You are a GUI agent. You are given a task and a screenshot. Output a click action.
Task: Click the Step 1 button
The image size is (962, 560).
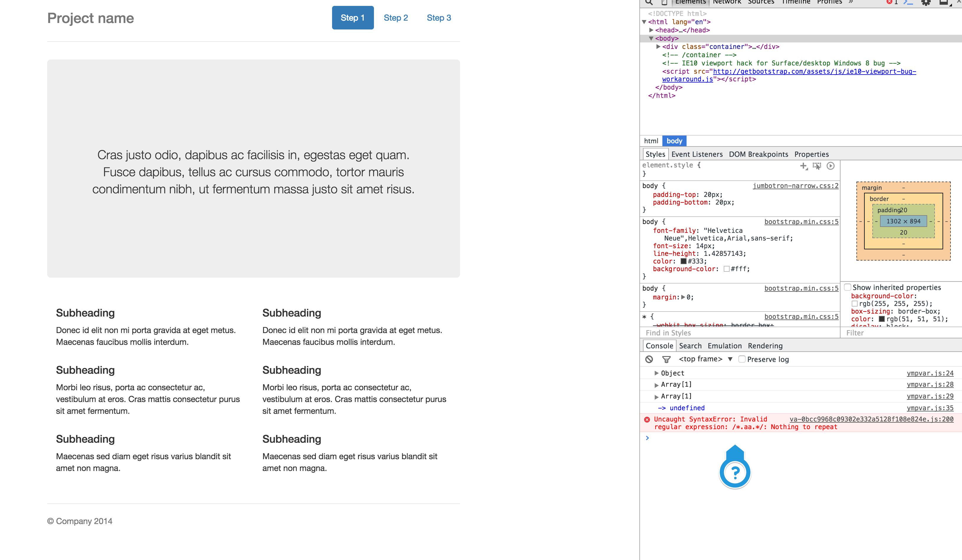pyautogui.click(x=352, y=18)
